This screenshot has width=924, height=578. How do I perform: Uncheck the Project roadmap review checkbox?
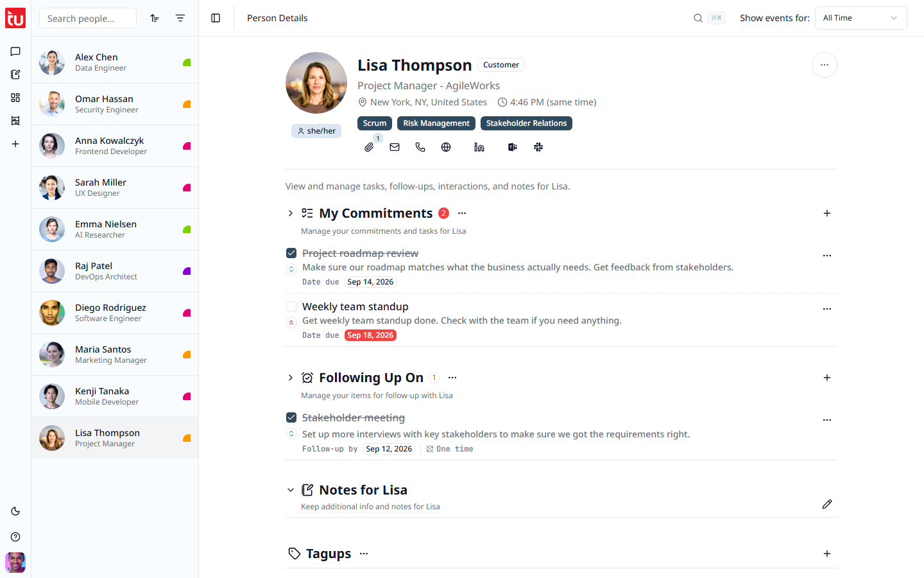pos(291,253)
